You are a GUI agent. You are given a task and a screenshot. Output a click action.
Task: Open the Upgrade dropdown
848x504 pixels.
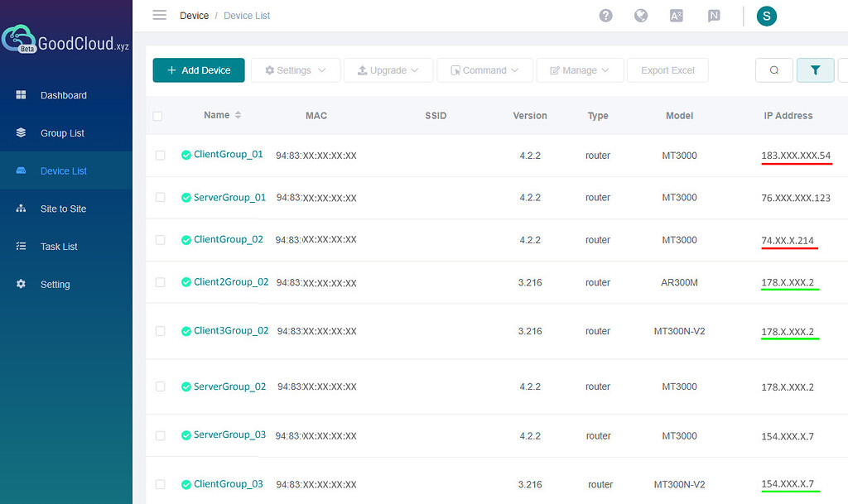click(x=388, y=70)
